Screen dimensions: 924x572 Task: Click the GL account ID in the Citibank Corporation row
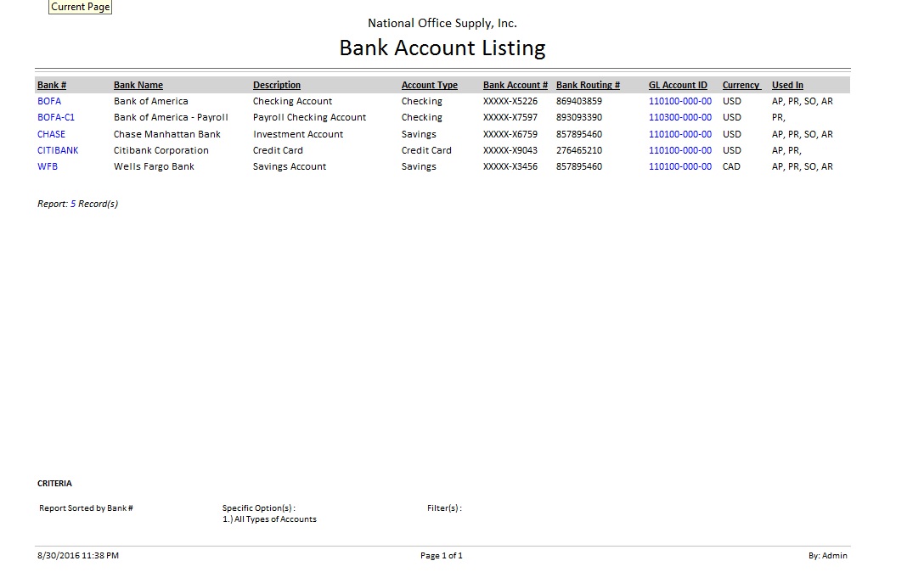(679, 150)
